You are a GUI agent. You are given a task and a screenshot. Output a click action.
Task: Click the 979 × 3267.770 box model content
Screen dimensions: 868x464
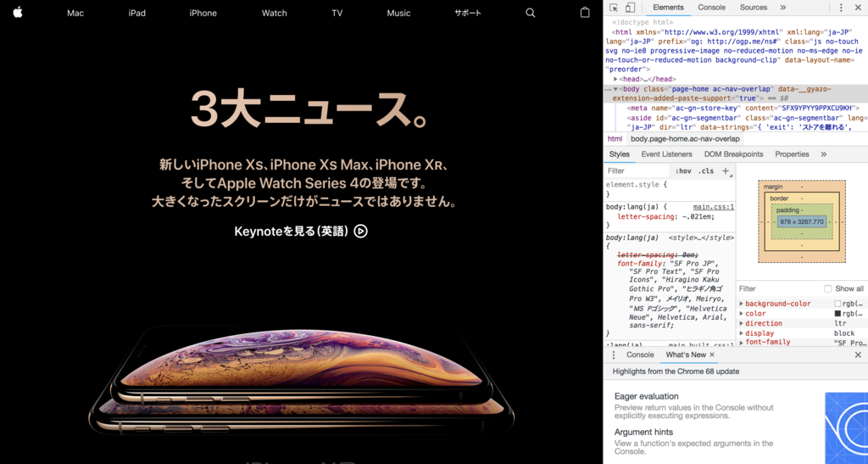click(x=802, y=221)
